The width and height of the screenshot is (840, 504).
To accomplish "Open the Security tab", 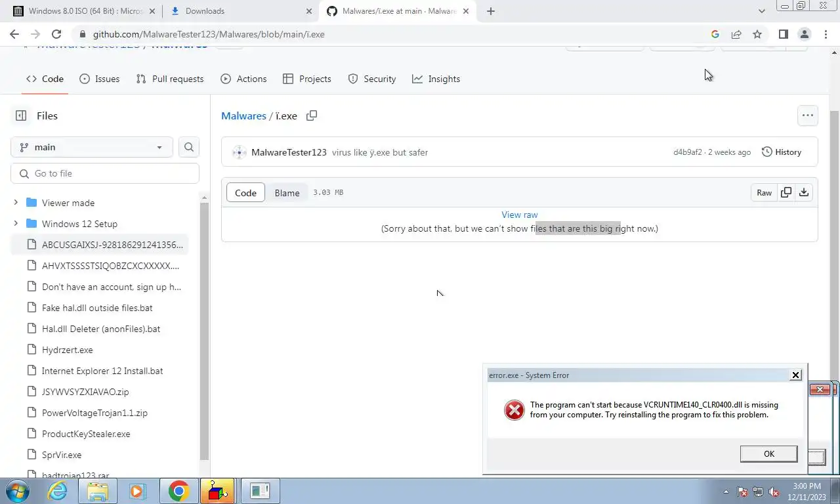I will click(x=371, y=79).
